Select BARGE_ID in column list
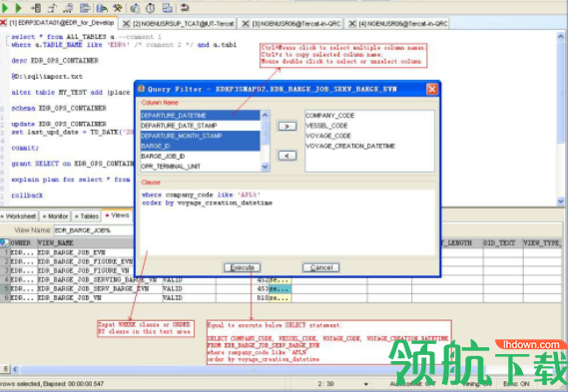568x392 pixels. pyautogui.click(x=200, y=146)
